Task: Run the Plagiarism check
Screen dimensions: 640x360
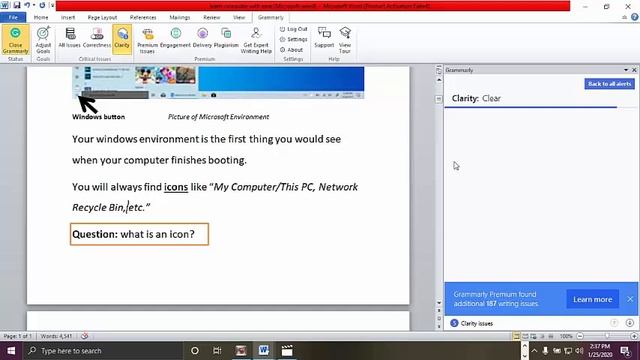Action: tap(226, 38)
